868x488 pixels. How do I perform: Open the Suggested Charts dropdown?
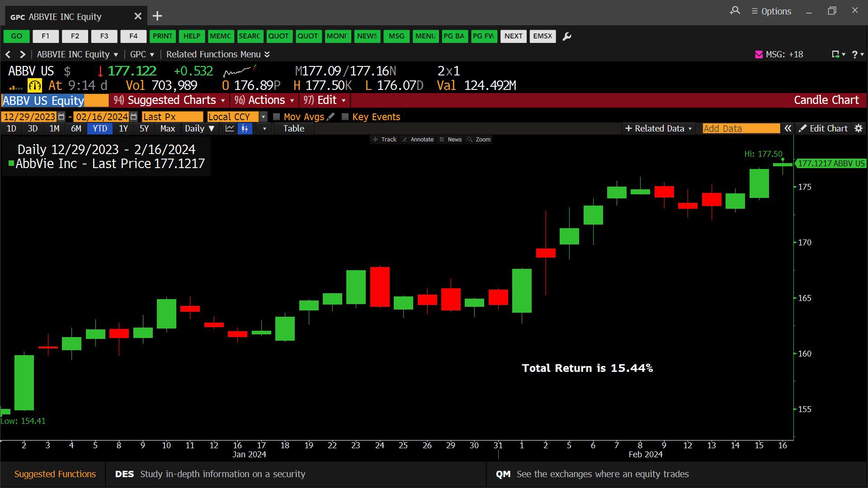coord(170,100)
